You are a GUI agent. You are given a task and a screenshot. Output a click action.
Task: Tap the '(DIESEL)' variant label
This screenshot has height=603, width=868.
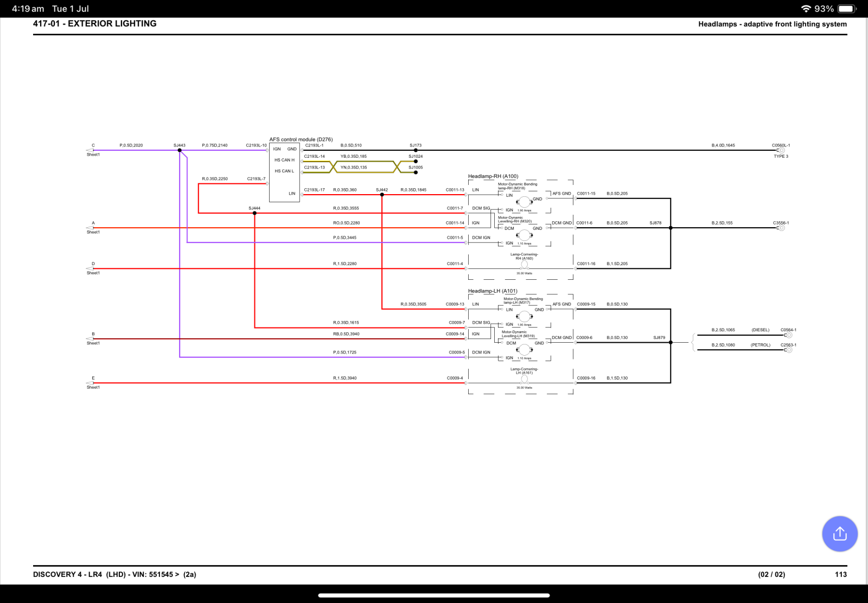pyautogui.click(x=761, y=330)
